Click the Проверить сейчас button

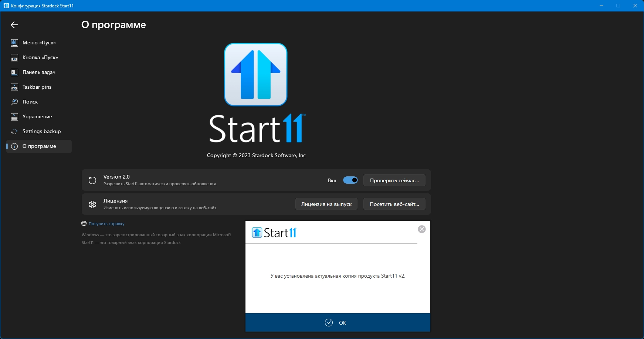[x=394, y=180]
